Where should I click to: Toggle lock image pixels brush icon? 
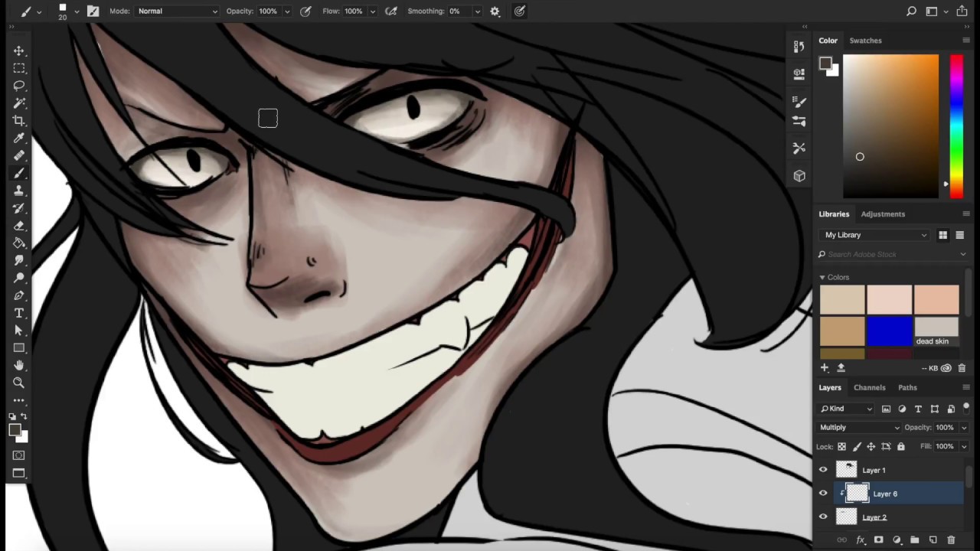[x=857, y=446]
